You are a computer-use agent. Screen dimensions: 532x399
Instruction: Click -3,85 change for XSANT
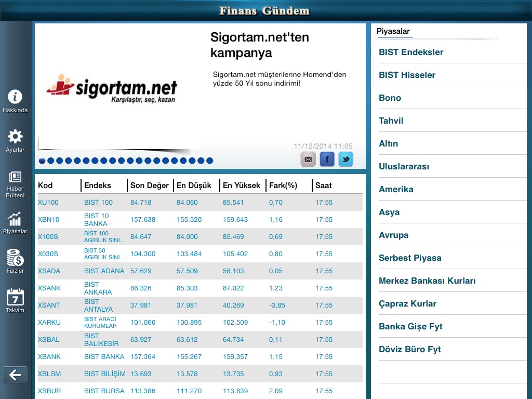(x=277, y=305)
